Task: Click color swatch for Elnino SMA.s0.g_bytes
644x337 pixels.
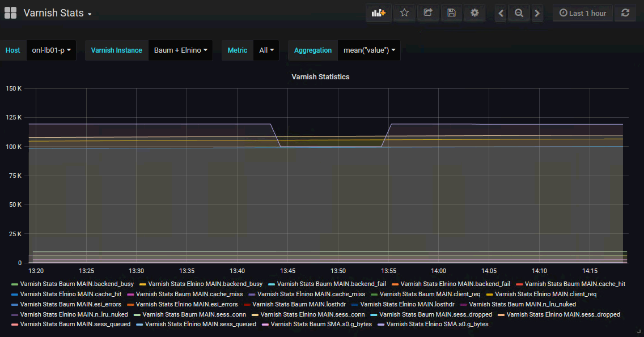Action: (x=381, y=325)
